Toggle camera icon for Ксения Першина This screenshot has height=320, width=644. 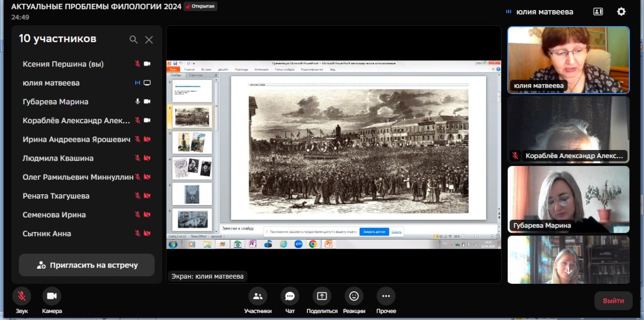pos(147,64)
